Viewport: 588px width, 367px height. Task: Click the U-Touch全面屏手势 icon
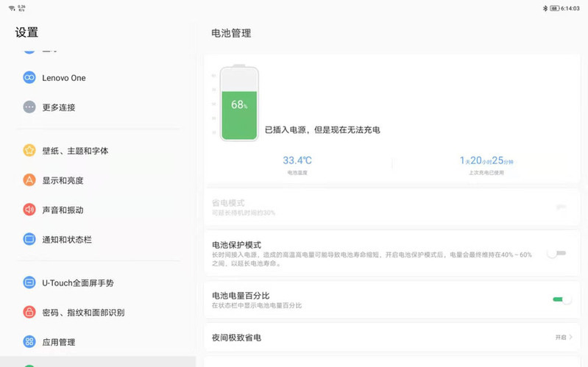click(x=29, y=282)
